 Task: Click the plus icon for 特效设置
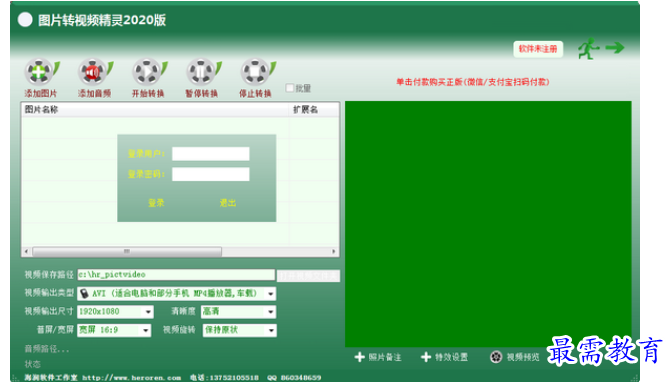[x=426, y=357]
